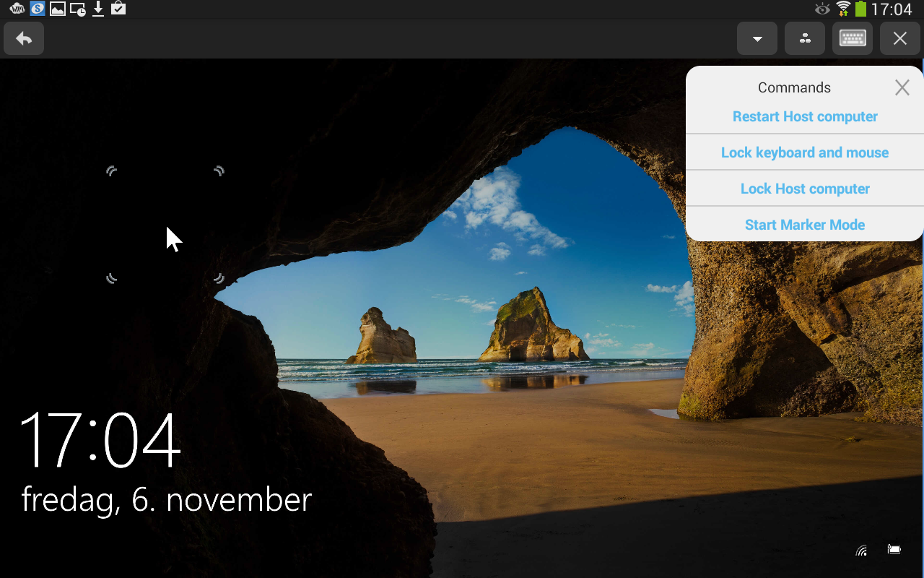Click the lock screen time 17:04

(100, 440)
